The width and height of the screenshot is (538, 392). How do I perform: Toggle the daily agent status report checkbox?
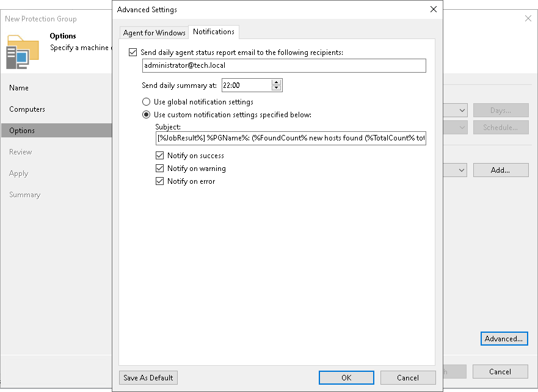click(133, 53)
